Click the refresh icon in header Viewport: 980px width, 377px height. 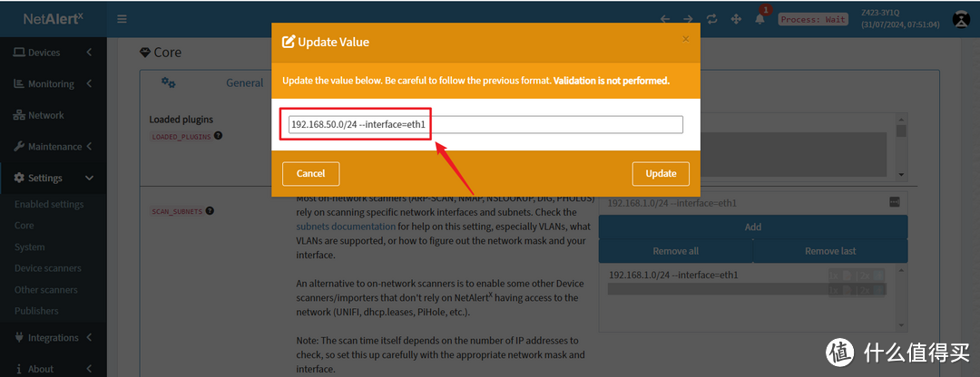[x=712, y=19]
